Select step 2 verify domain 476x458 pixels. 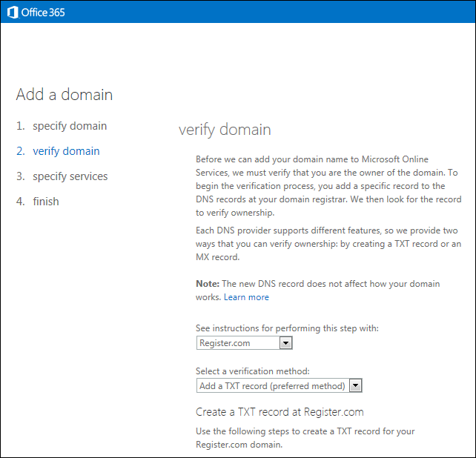(58, 151)
